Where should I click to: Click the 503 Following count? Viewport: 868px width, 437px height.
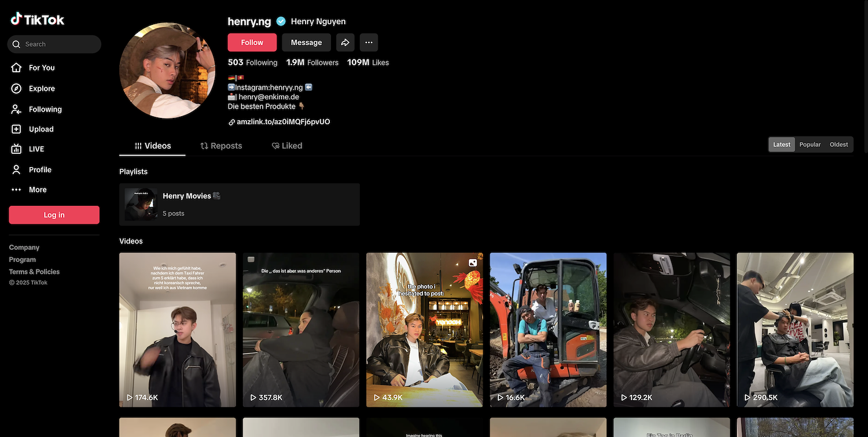click(252, 62)
